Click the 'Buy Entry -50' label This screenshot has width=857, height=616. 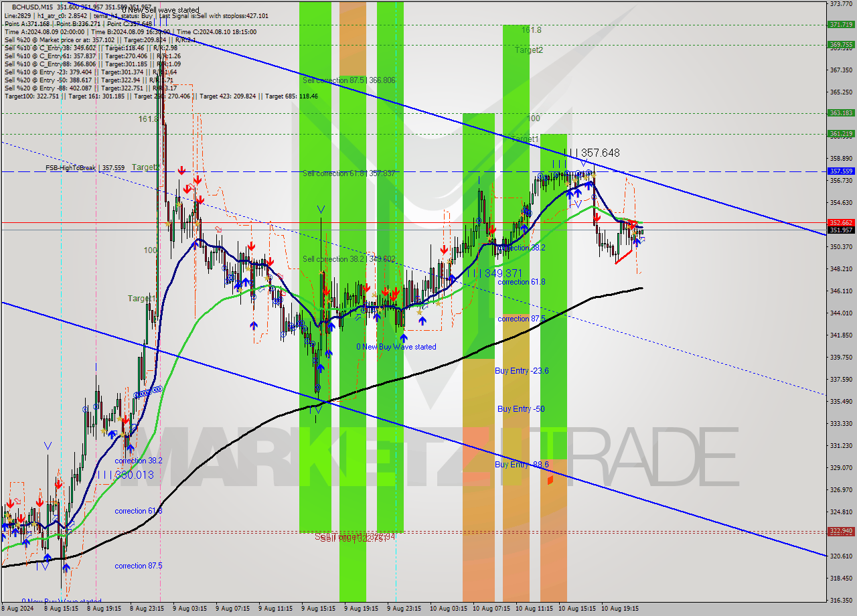[x=520, y=408]
